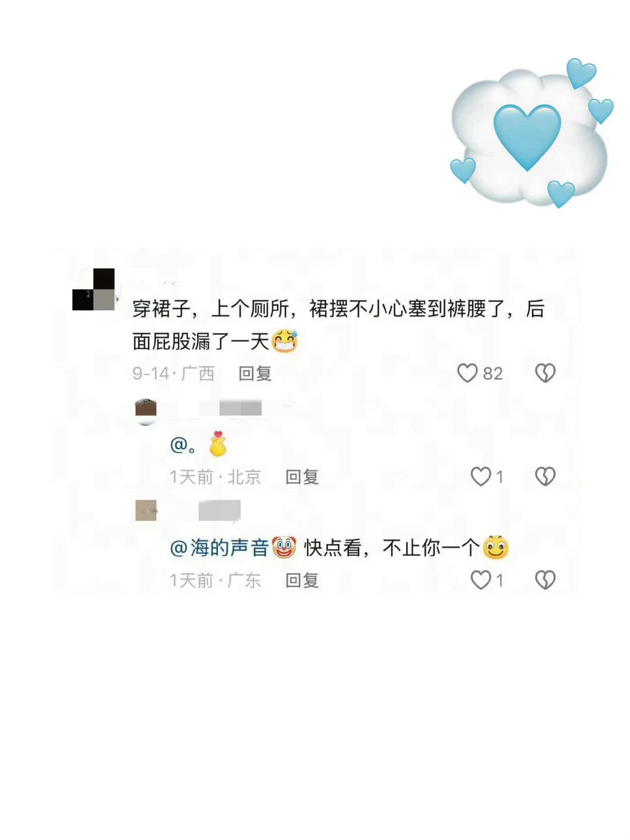Screen dimensions: 630x840
Task: Tap the blurred username of 广东 replier
Action: tap(219, 510)
